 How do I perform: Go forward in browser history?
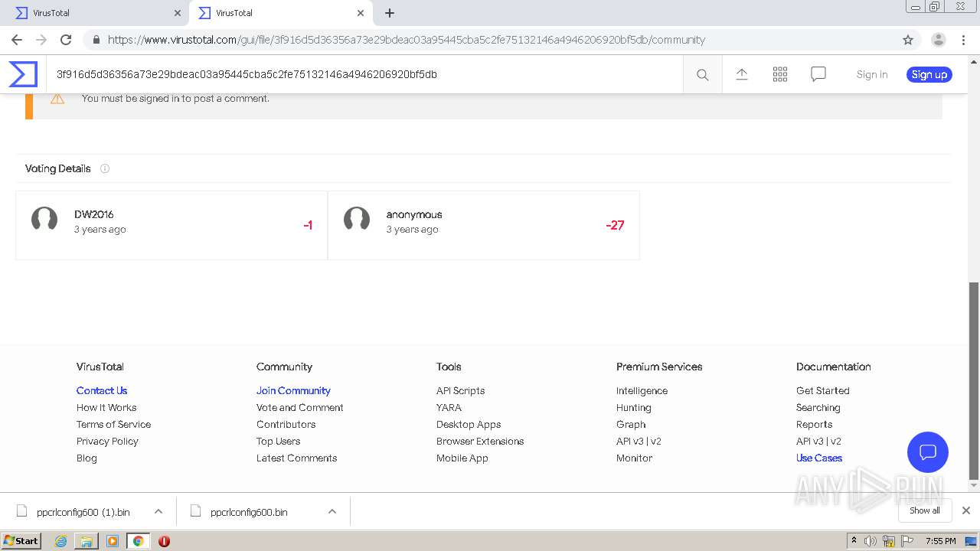point(41,40)
